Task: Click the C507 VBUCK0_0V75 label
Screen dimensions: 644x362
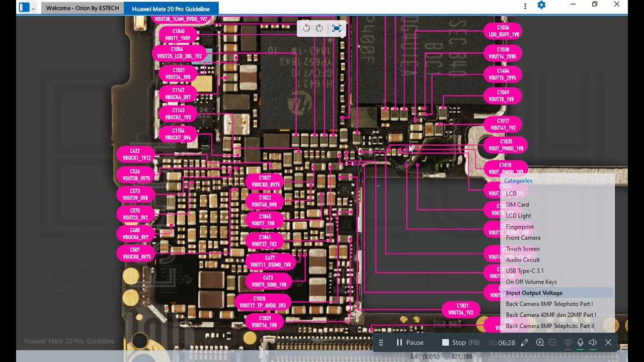Action: [136, 253]
